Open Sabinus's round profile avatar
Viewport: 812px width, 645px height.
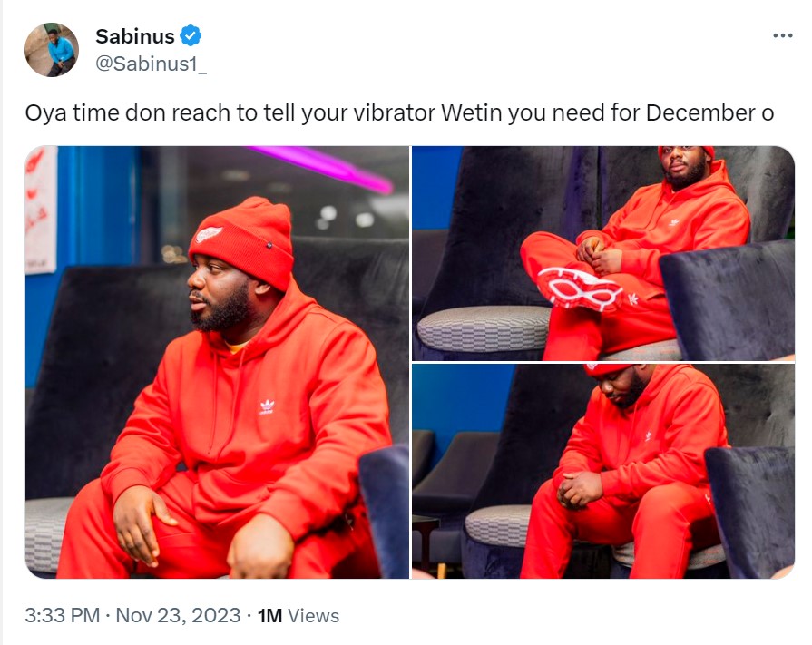(52, 50)
